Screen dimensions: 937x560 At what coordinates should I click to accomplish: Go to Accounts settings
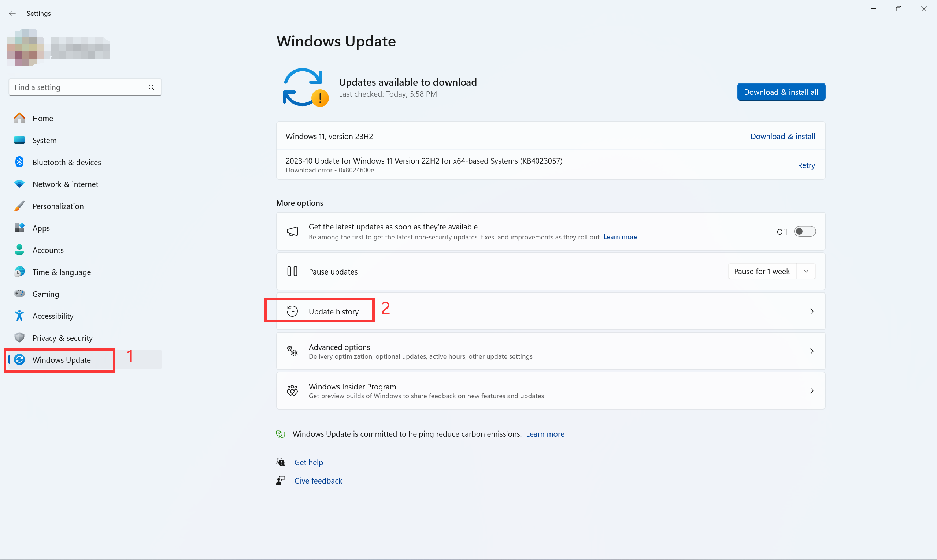tap(85, 250)
